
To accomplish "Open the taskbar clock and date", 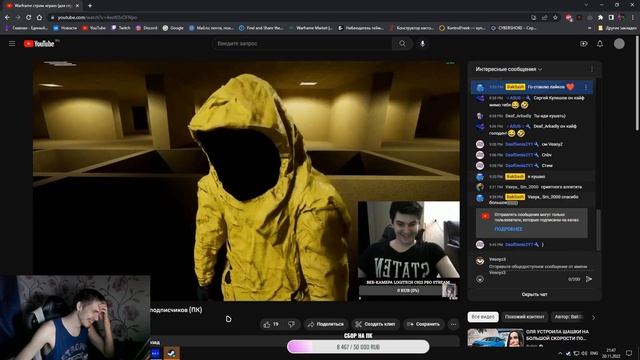I will coord(611,353).
